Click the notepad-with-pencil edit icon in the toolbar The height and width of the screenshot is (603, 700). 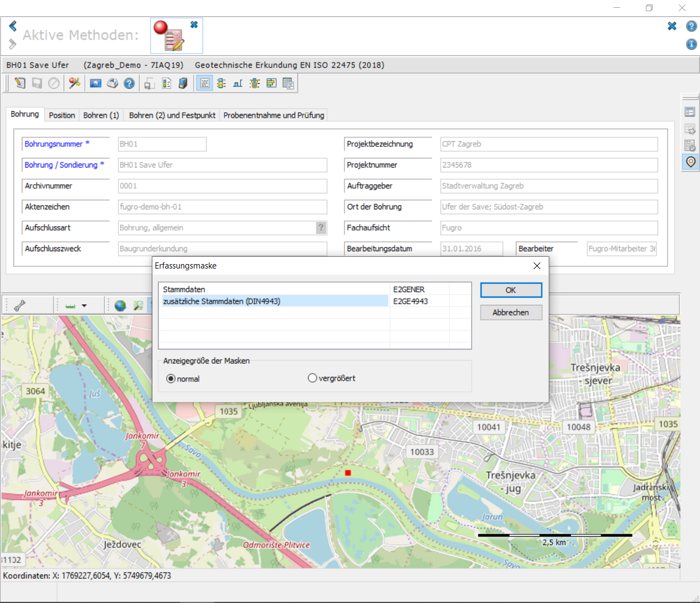click(20, 83)
